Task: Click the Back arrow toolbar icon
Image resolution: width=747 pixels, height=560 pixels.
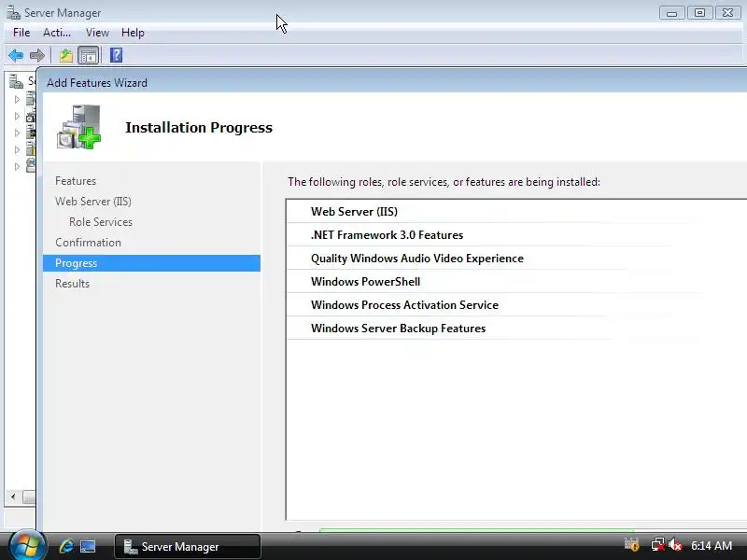Action: click(x=16, y=55)
